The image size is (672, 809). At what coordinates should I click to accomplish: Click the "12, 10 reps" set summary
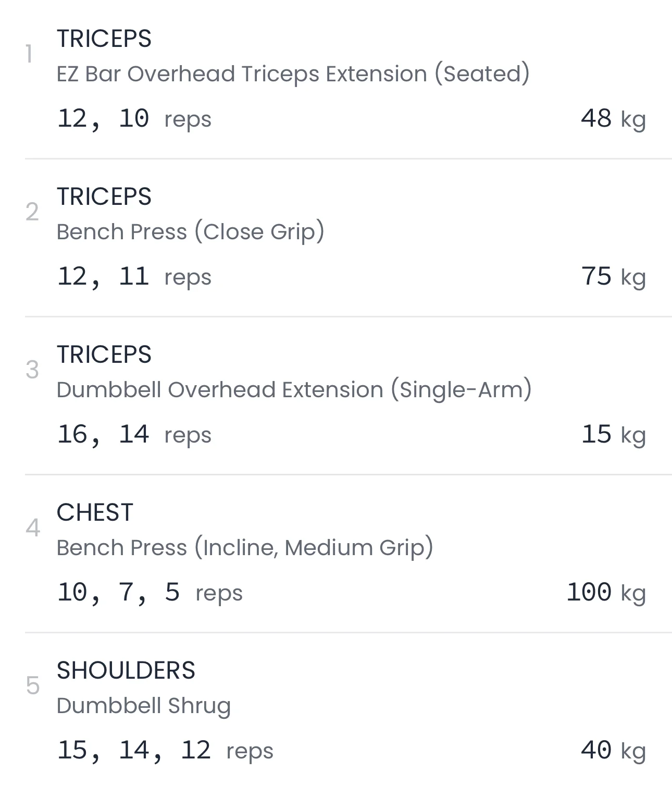(x=134, y=119)
